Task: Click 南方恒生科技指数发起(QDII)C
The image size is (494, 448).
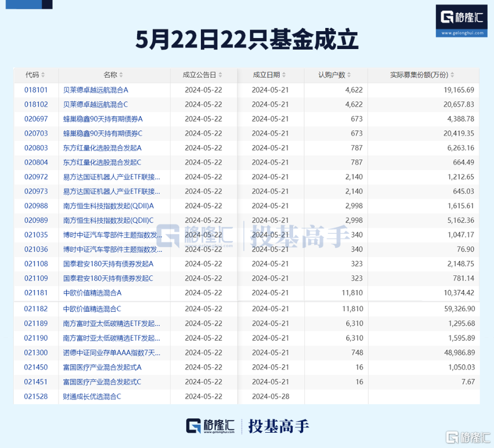Action: click(x=109, y=221)
